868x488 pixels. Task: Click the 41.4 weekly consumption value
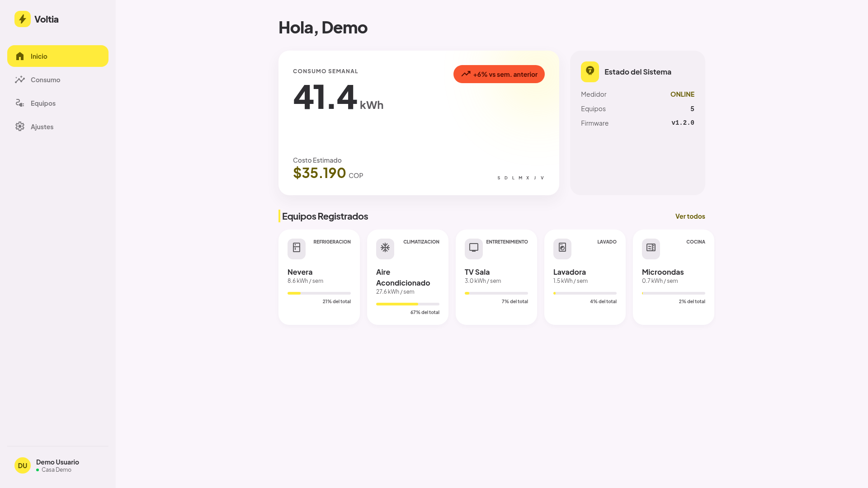tap(325, 97)
